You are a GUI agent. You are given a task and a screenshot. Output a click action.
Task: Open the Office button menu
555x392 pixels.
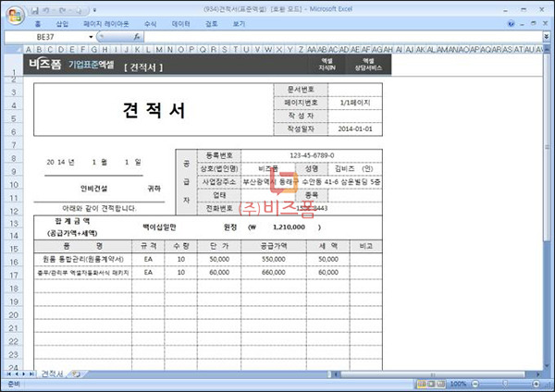(15, 15)
